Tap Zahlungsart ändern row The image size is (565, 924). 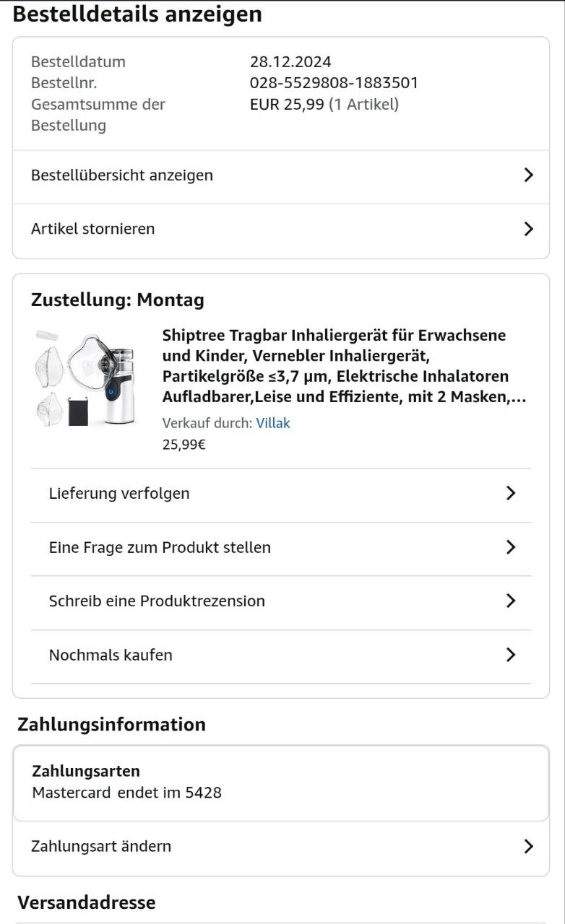click(x=101, y=846)
